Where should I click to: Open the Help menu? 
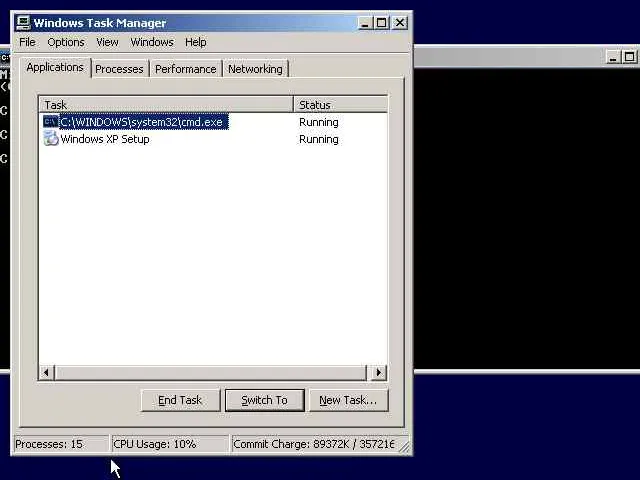196,42
